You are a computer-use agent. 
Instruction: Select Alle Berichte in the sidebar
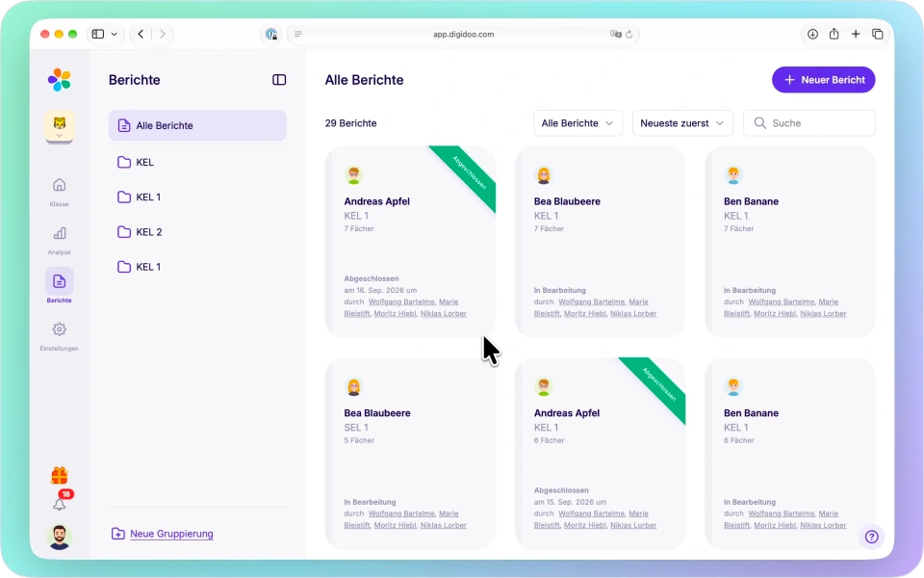tap(197, 125)
